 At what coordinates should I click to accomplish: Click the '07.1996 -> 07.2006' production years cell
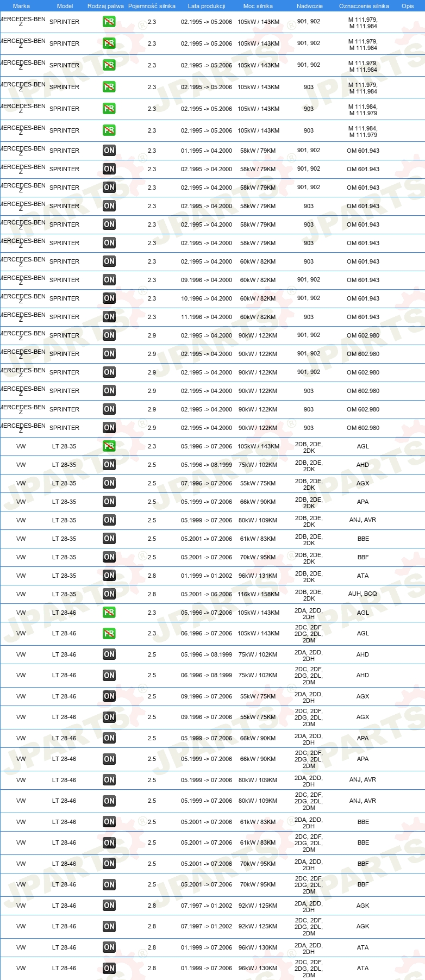point(207,483)
